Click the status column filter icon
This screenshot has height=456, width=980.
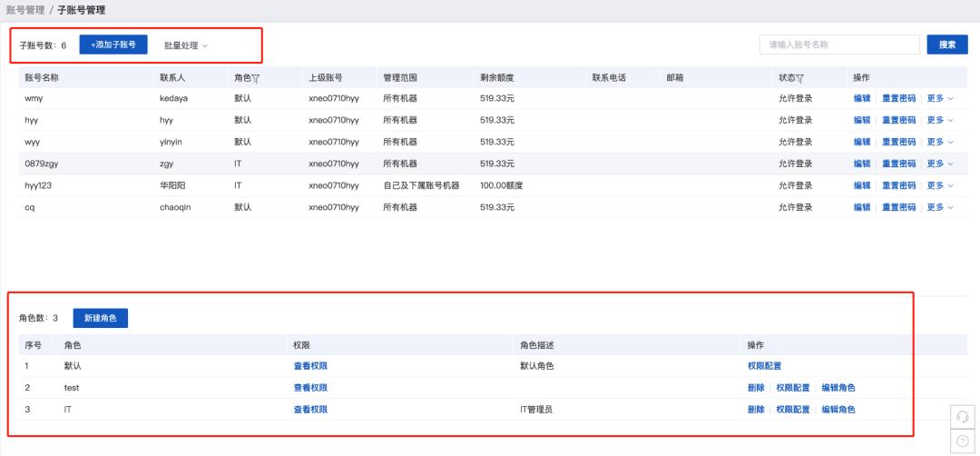pyautogui.click(x=800, y=78)
